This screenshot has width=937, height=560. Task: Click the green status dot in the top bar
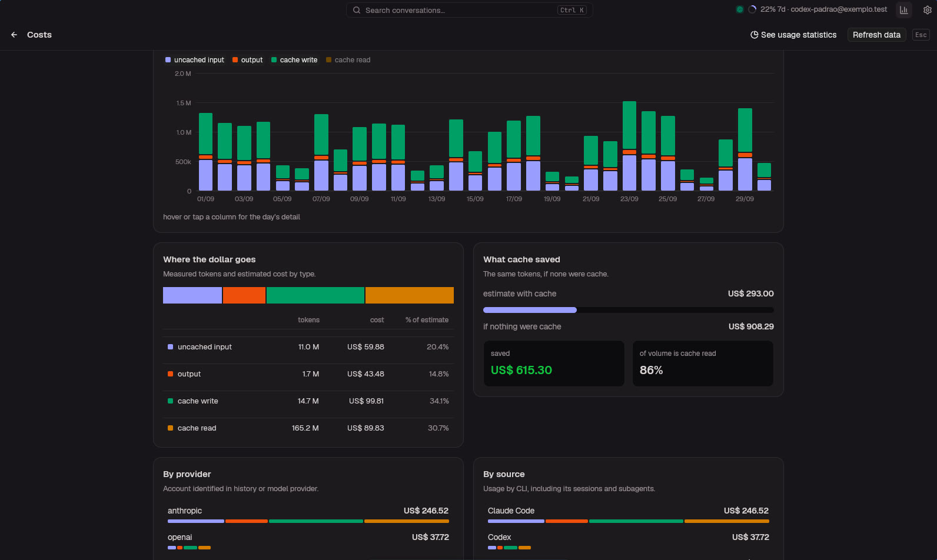point(740,9)
